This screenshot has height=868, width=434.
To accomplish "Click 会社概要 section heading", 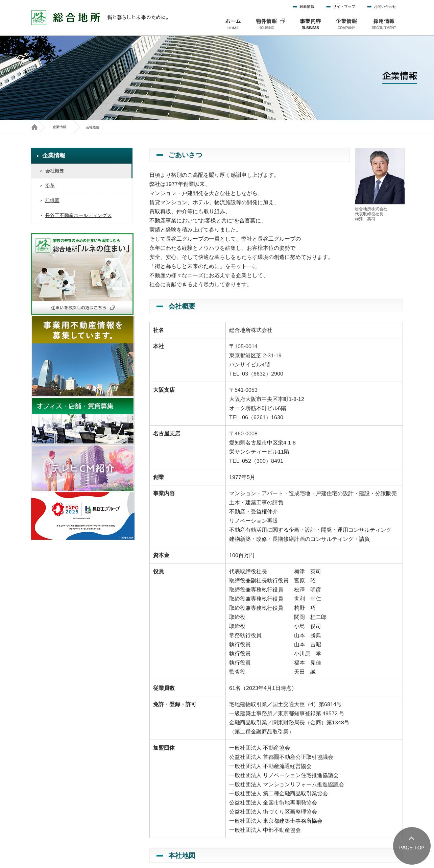I will click(276, 306).
